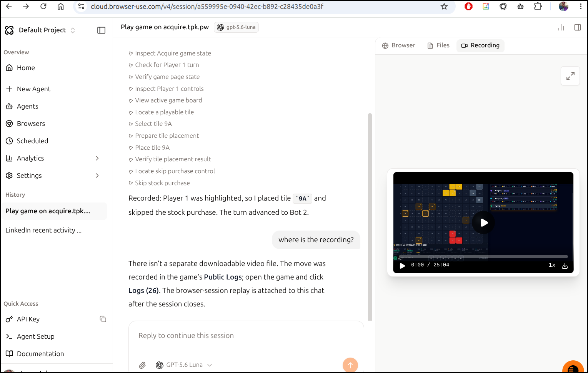Open the support chat bubble
The width and height of the screenshot is (588, 373).
coord(573,368)
